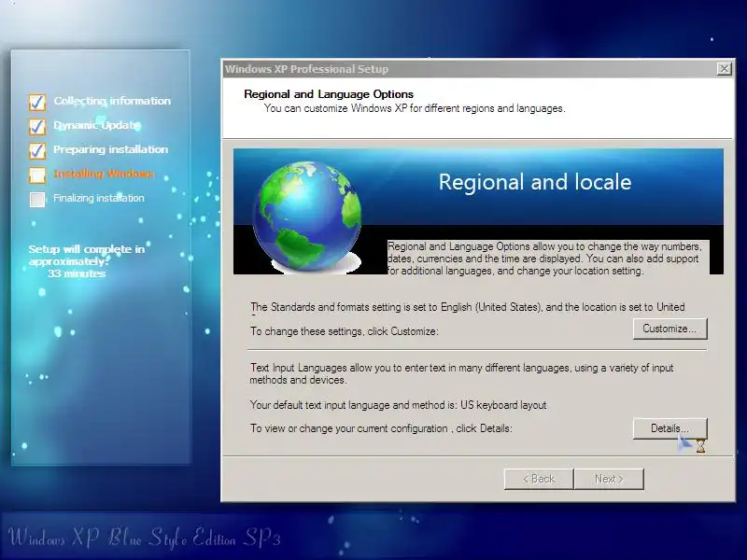
Task: Click the Finalizing installation step box
Action: (37, 199)
